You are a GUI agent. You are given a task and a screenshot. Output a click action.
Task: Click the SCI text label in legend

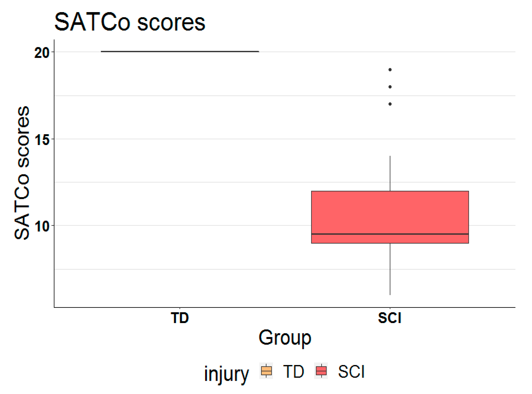351,372
